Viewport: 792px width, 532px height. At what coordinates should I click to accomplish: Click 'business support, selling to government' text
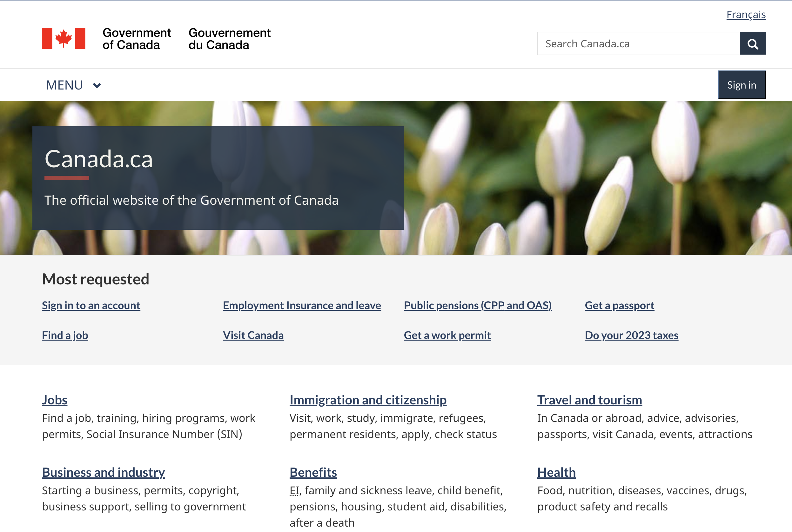[144, 507]
